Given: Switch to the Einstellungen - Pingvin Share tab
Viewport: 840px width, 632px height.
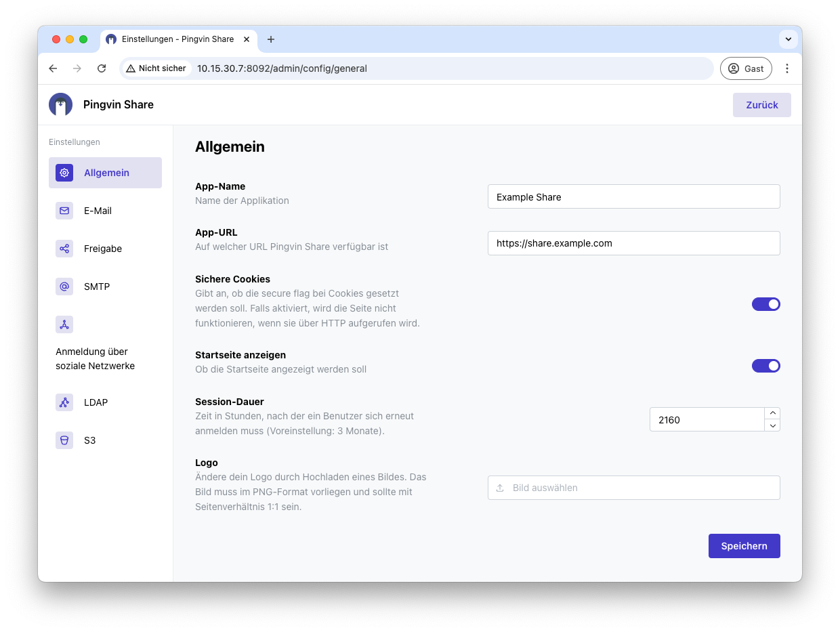Looking at the screenshot, I should point(177,39).
